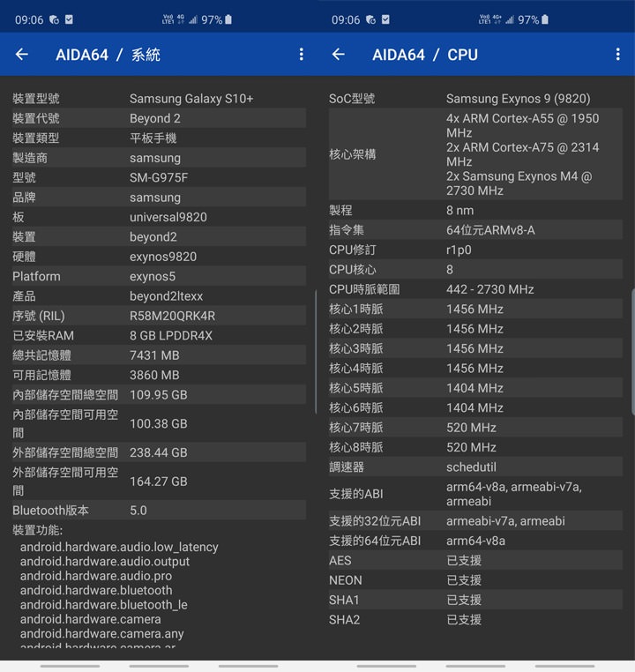Select android.hardware.audio.low_latency feature line
Image resolution: width=635 pixels, height=672 pixels.
click(119, 547)
